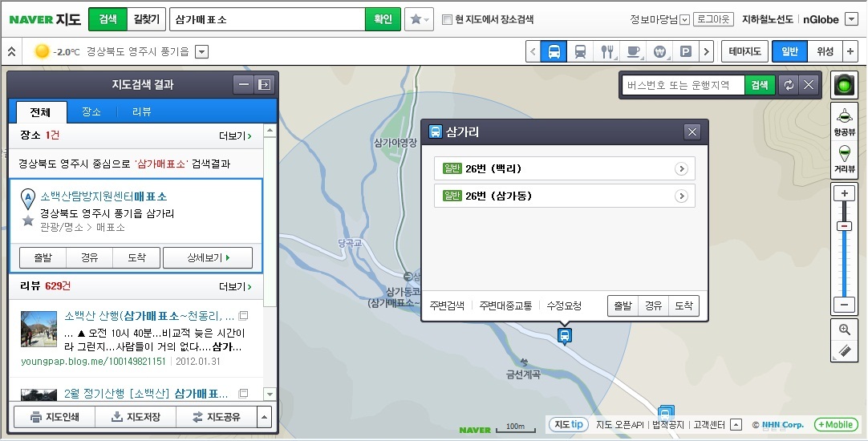Viewport: 868px width, 441px height.
Task: Show more 리뷰 results 더보기
Action: coord(235,286)
